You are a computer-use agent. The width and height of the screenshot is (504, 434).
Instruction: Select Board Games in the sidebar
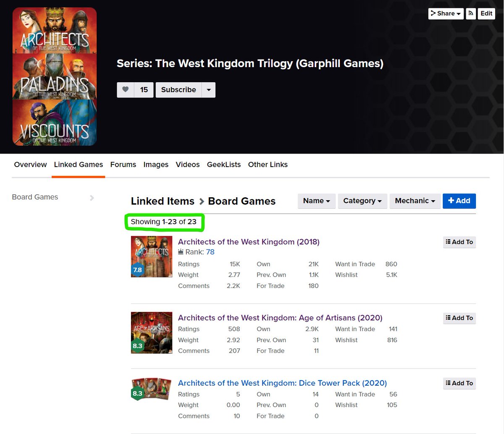click(35, 197)
